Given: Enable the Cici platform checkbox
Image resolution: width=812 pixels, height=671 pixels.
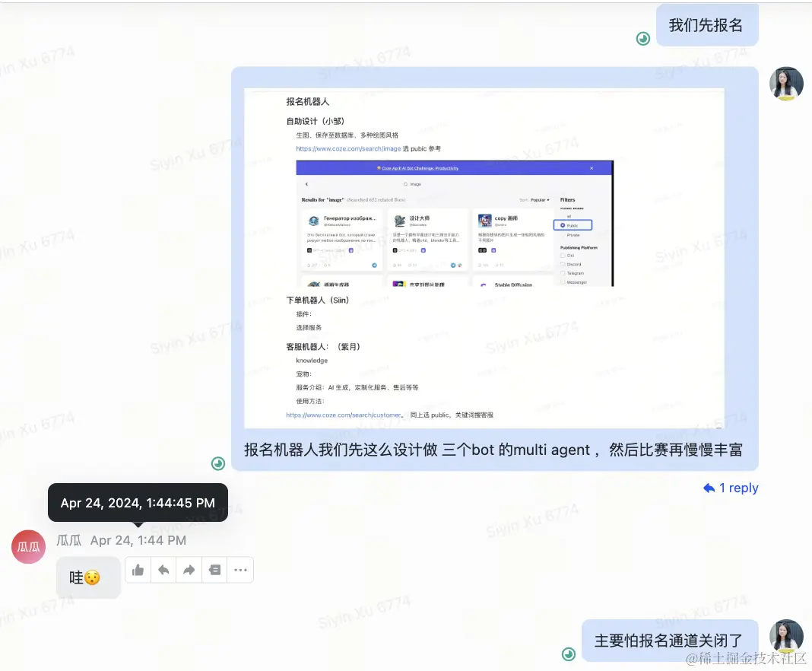Looking at the screenshot, I should (x=562, y=256).
